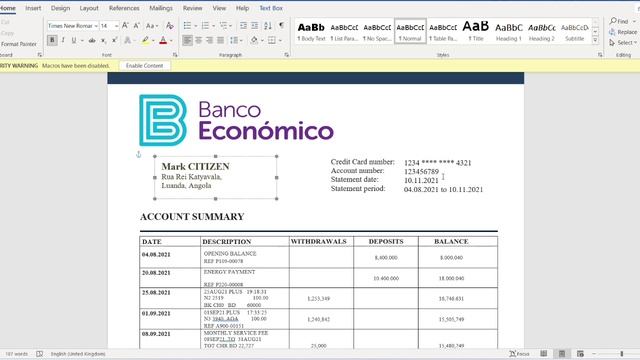Align the paragraph to the right
The width and height of the screenshot is (640, 360).
pos(209,40)
